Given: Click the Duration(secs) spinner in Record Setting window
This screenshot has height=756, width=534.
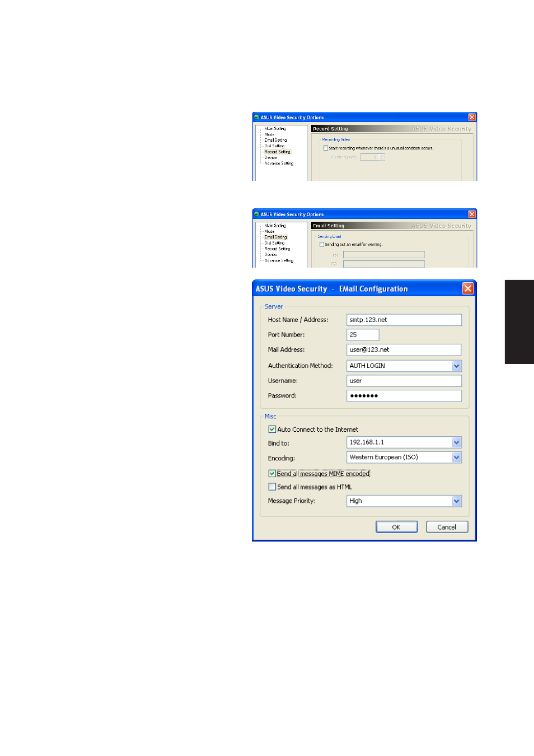Looking at the screenshot, I should coord(373,157).
